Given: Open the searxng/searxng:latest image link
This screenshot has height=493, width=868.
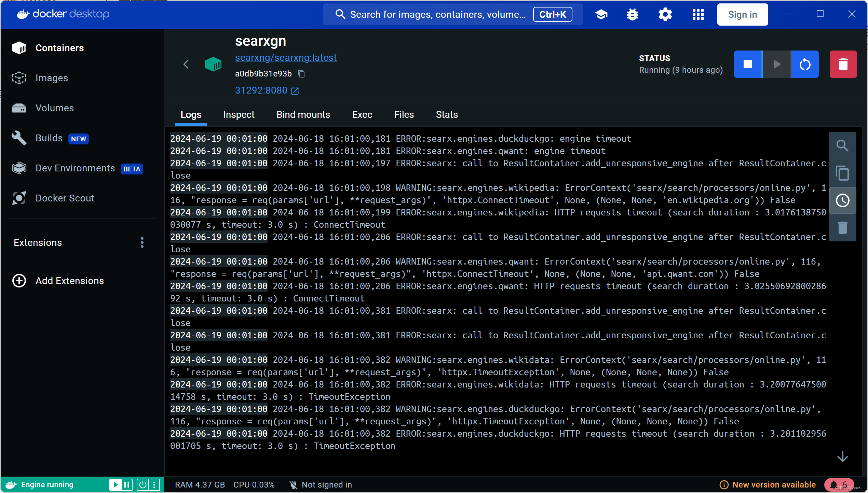Looking at the screenshot, I should coord(286,57).
